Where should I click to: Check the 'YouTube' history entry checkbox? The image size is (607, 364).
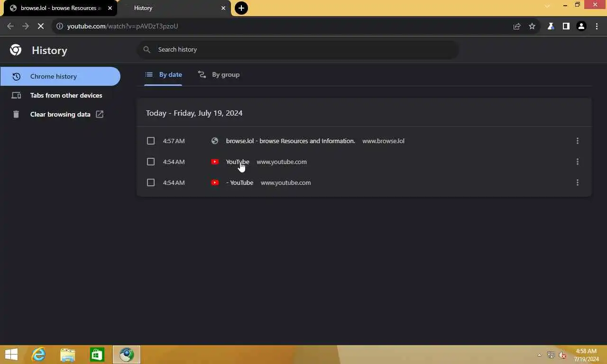(151, 162)
